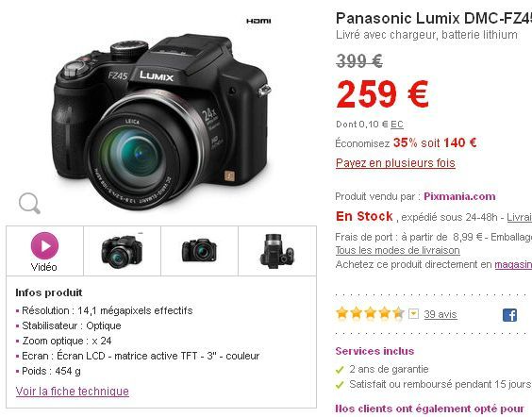The height and width of the screenshot is (417, 532).
Task: Open the Pixmania.com seller link
Action: (459, 196)
